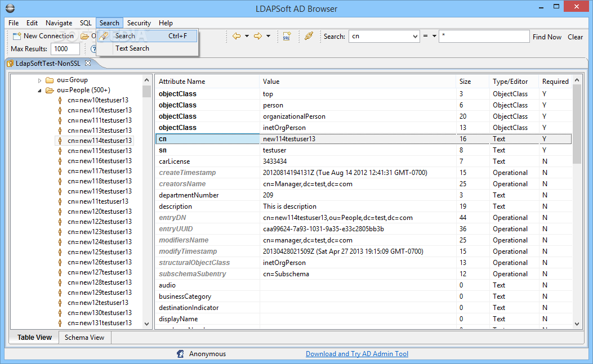The height and width of the screenshot is (364, 593).
Task: Click the Size column header
Action: pyautogui.click(x=472, y=82)
